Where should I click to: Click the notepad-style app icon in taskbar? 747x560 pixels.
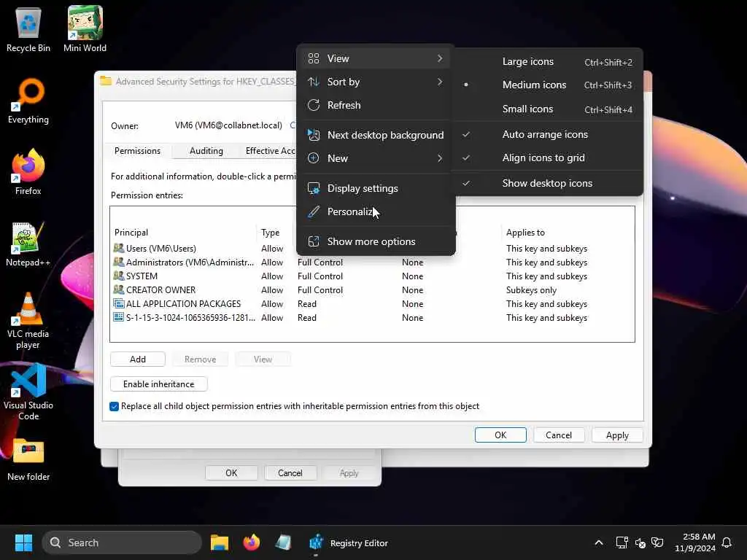pyautogui.click(x=284, y=542)
